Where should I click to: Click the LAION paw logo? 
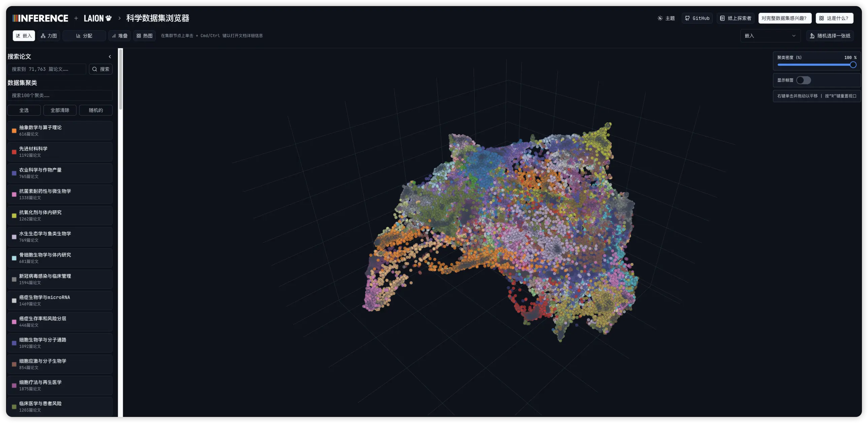(x=108, y=18)
